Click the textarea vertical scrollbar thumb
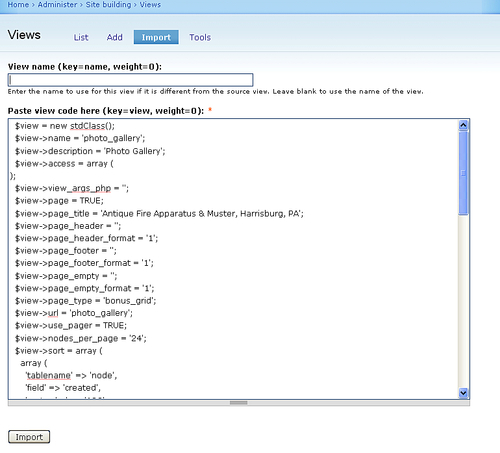Screen dimensions: 500x453 coord(463,173)
